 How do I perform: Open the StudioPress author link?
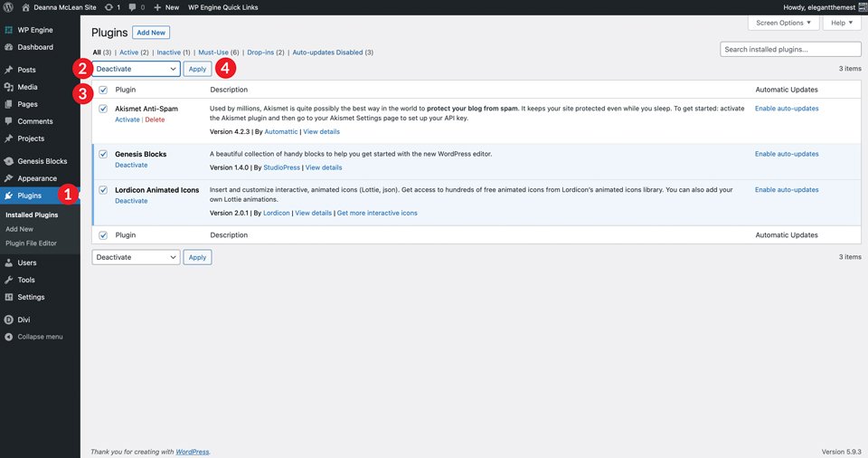tap(282, 167)
